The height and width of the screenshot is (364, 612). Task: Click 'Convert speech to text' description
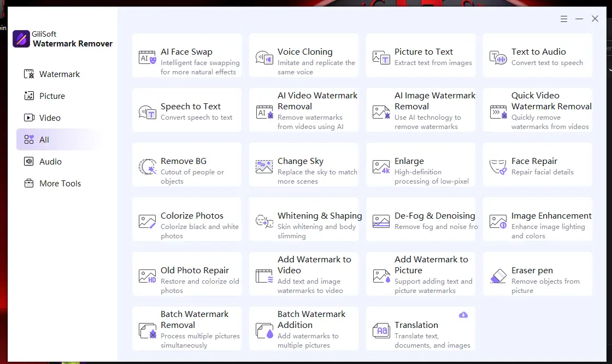click(196, 117)
